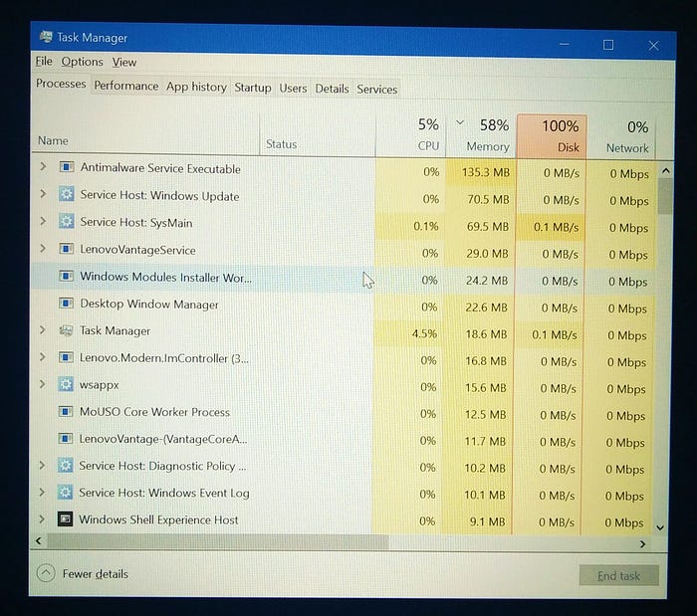
Task: Sort by the CPU column header
Action: click(410, 135)
